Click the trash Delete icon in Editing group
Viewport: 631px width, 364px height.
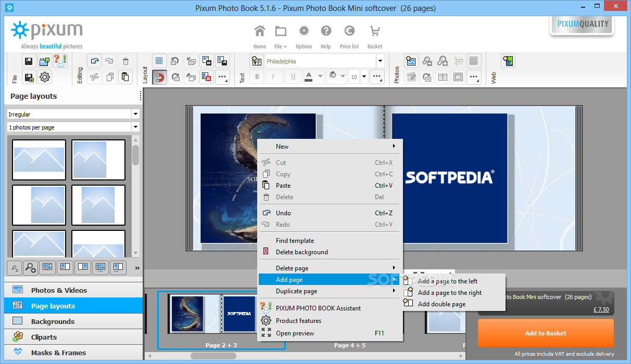[x=125, y=61]
